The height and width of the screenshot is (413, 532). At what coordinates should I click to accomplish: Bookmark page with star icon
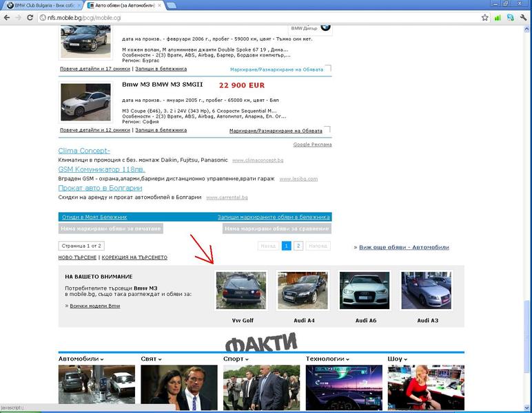tap(485, 18)
